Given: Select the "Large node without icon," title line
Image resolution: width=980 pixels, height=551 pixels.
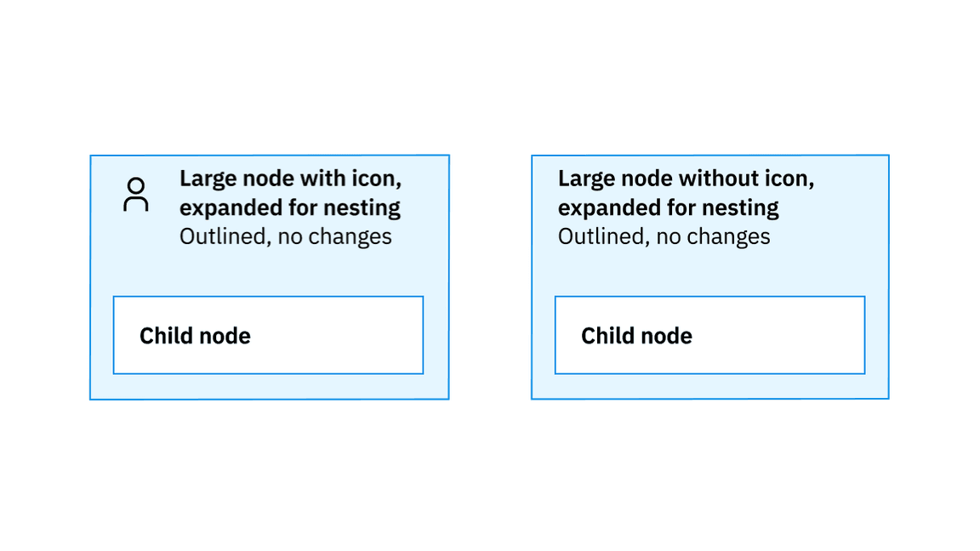Looking at the screenshot, I should click(686, 179).
